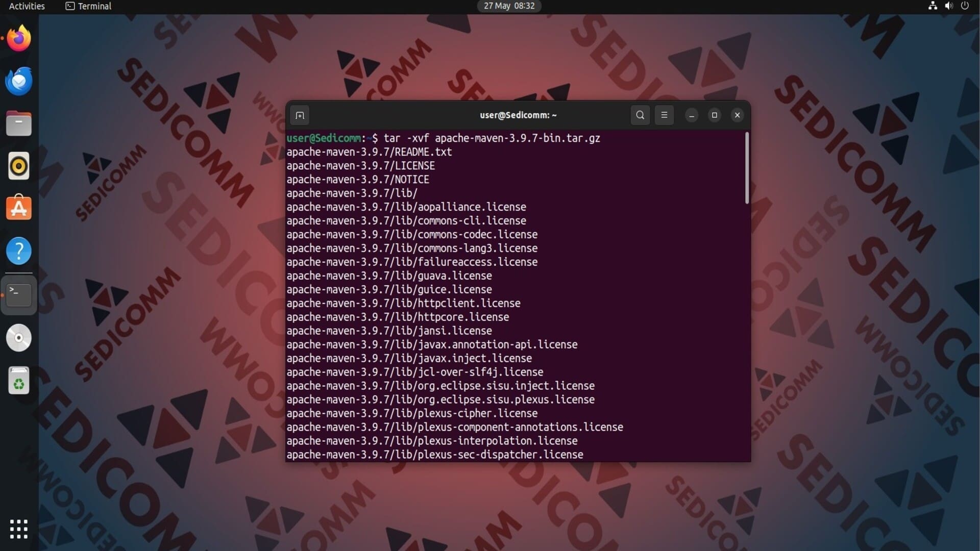Open the Terminal app menu in top bar

[x=88, y=6]
